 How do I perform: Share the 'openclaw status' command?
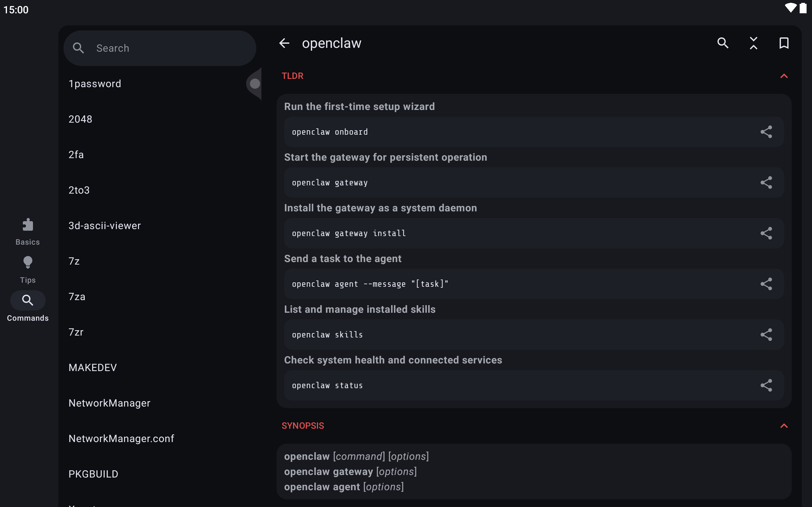[x=766, y=385]
